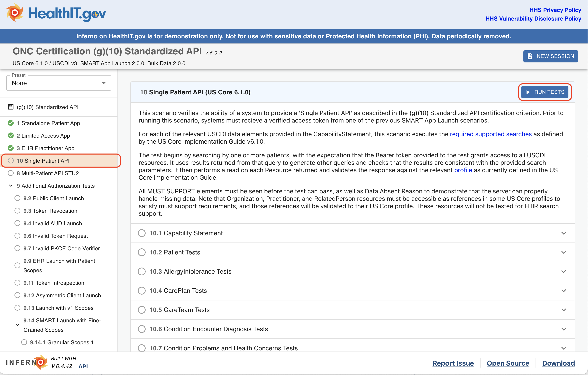This screenshot has width=588, height=375.
Task: Open HHS Privacy Policy link
Action: coord(555,10)
